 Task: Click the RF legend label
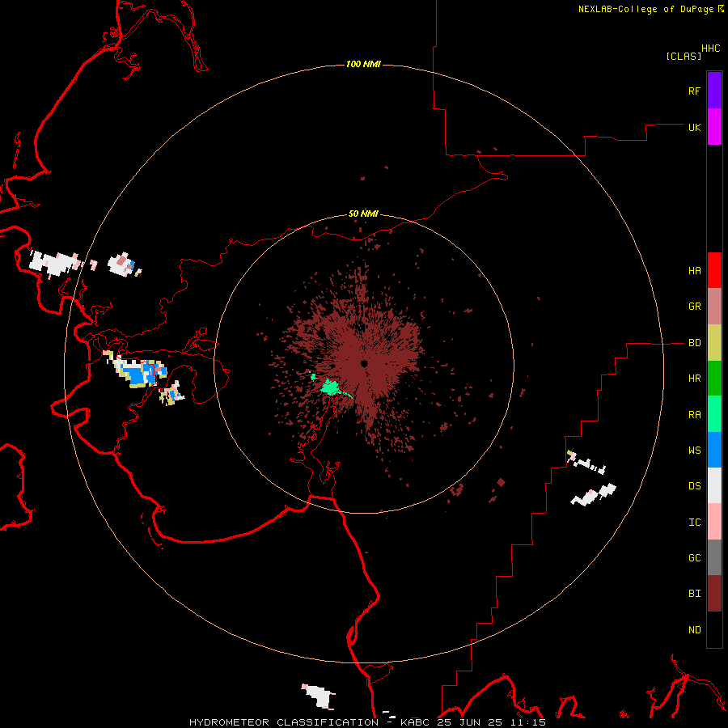point(694,91)
